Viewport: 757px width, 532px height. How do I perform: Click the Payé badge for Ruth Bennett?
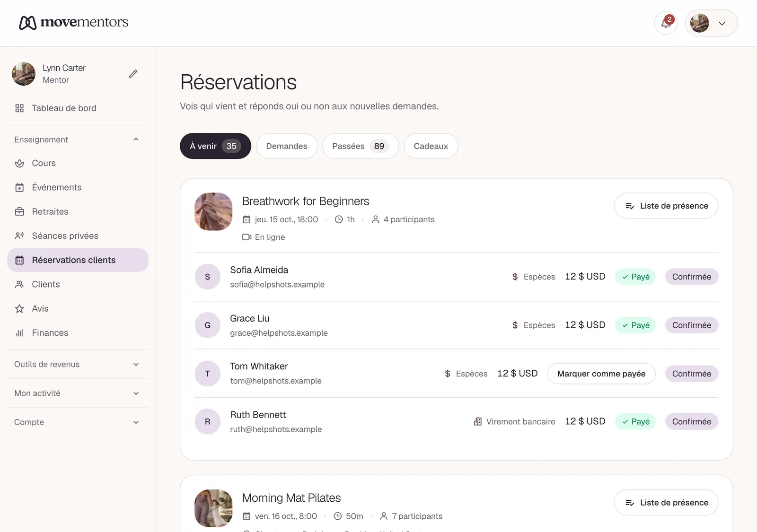635,421
